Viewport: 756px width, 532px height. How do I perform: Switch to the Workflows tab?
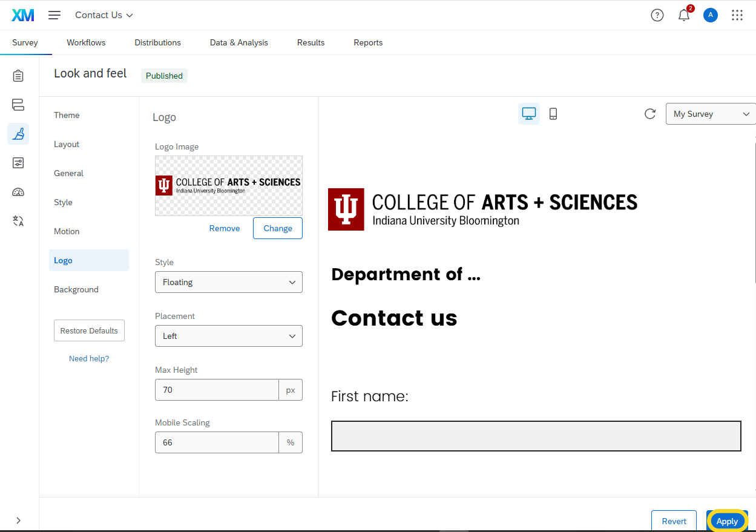[x=86, y=42]
